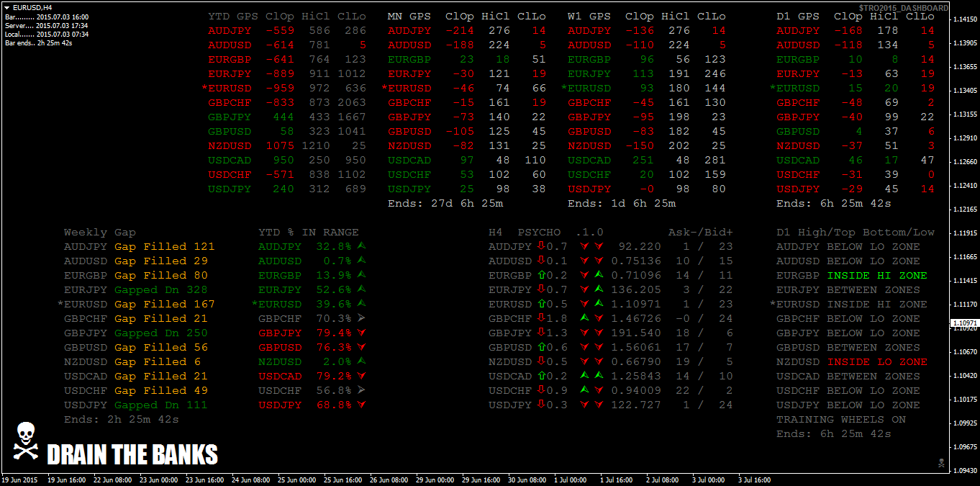Screen dimensions: 980x486
Task: Click the 'DRAIN THE BANKS' text
Action: point(132,454)
